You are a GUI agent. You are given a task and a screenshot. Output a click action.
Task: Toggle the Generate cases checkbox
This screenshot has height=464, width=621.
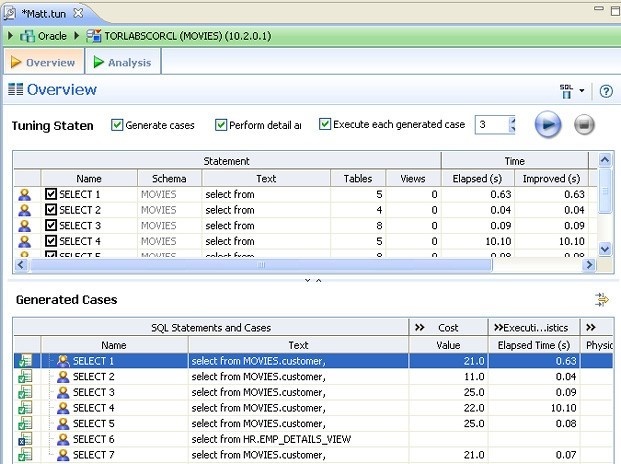[x=117, y=125]
